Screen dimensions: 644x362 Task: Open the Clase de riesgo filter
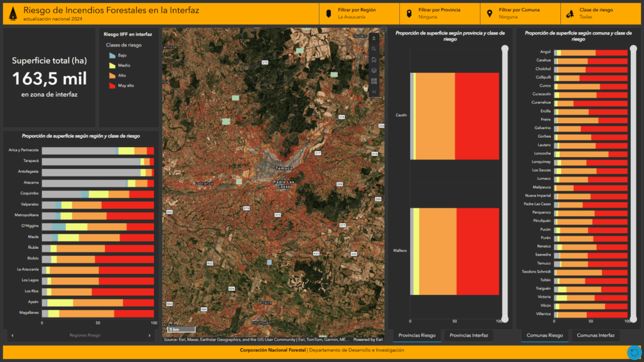pos(600,13)
